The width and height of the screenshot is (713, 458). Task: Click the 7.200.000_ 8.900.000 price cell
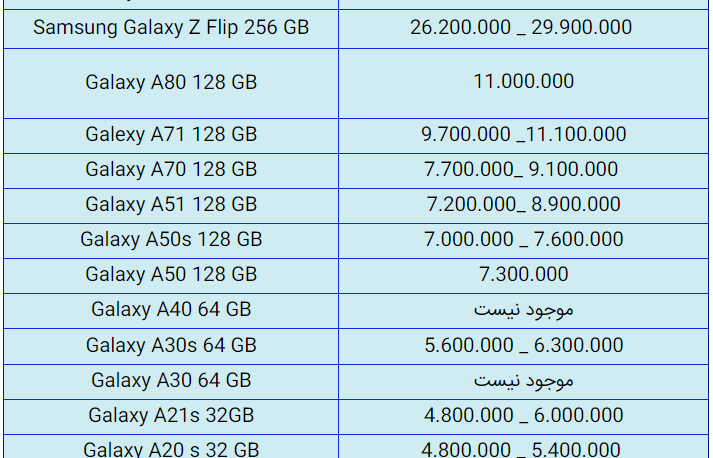click(x=523, y=206)
